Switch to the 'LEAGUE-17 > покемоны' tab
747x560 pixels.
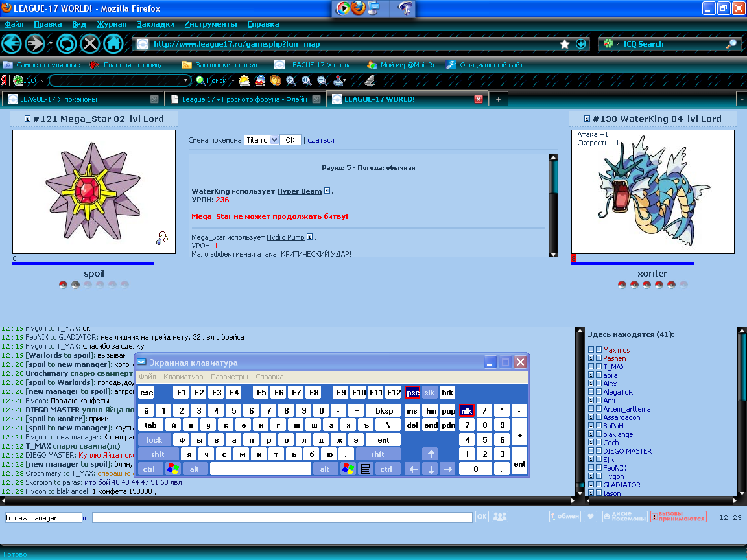pos(82,99)
